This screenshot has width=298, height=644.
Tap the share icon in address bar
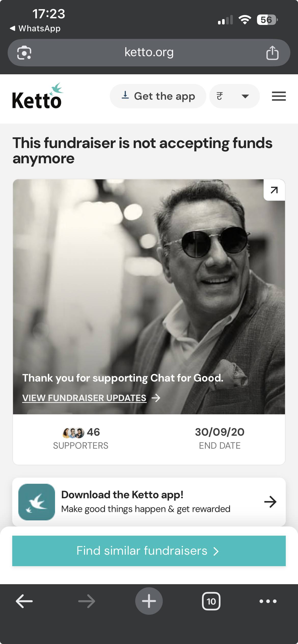tap(272, 53)
